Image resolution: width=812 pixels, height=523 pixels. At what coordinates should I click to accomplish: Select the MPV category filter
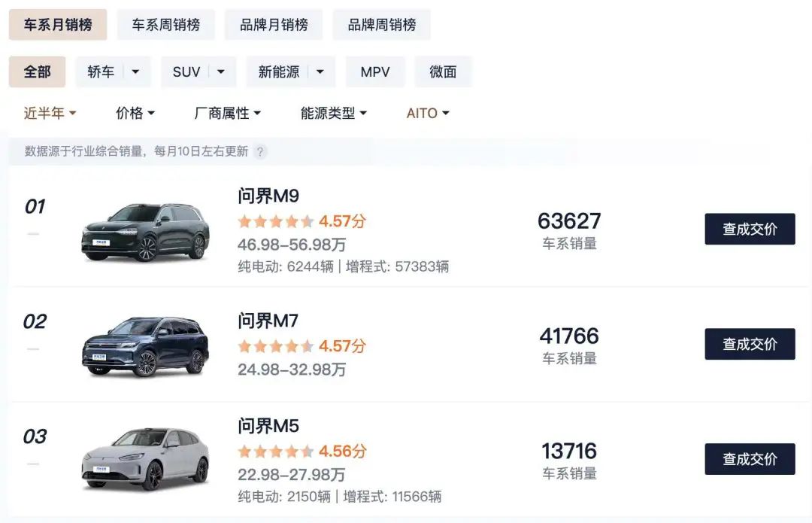[375, 72]
